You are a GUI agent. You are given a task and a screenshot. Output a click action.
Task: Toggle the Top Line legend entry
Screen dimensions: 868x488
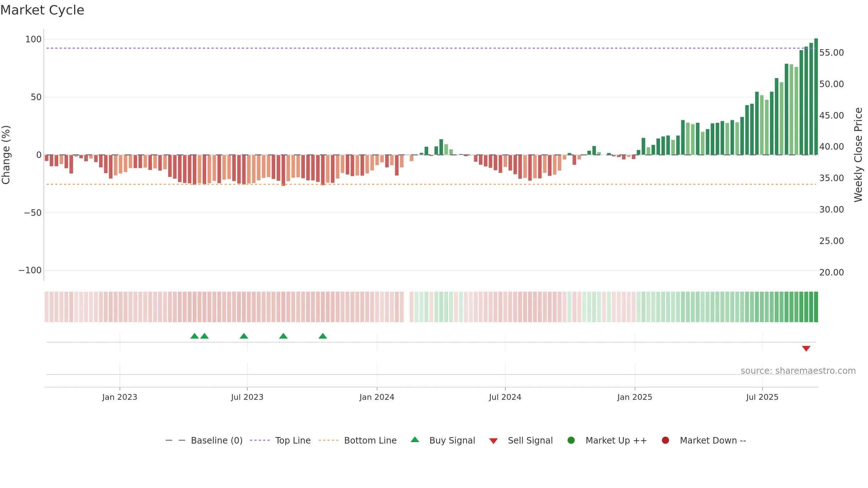280,440
